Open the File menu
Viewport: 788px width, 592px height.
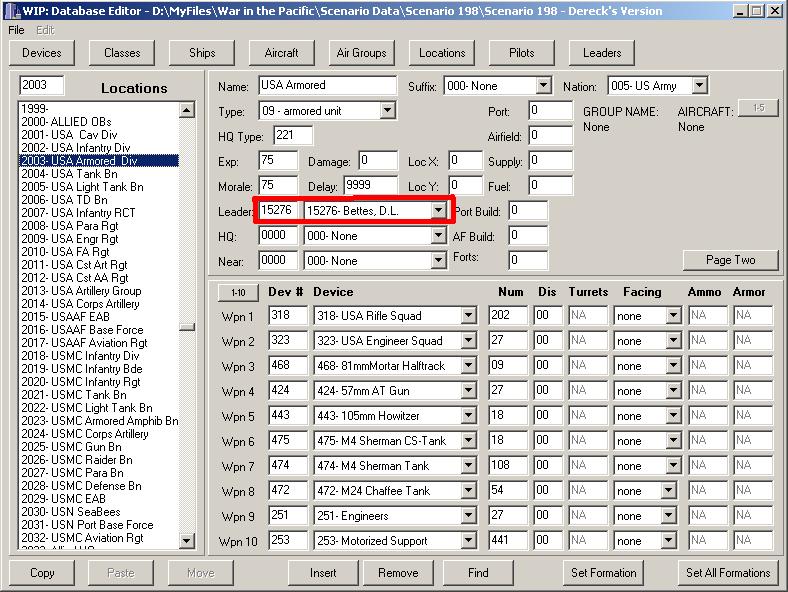click(x=16, y=30)
